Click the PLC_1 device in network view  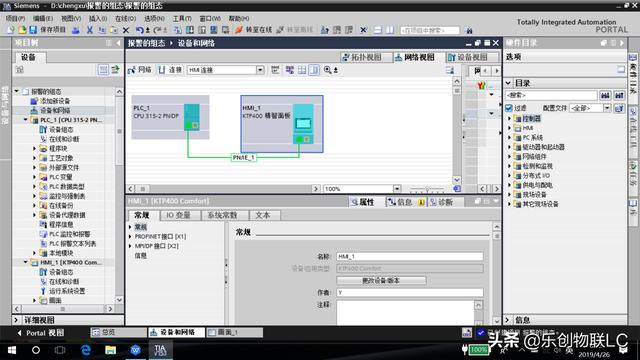[170, 117]
